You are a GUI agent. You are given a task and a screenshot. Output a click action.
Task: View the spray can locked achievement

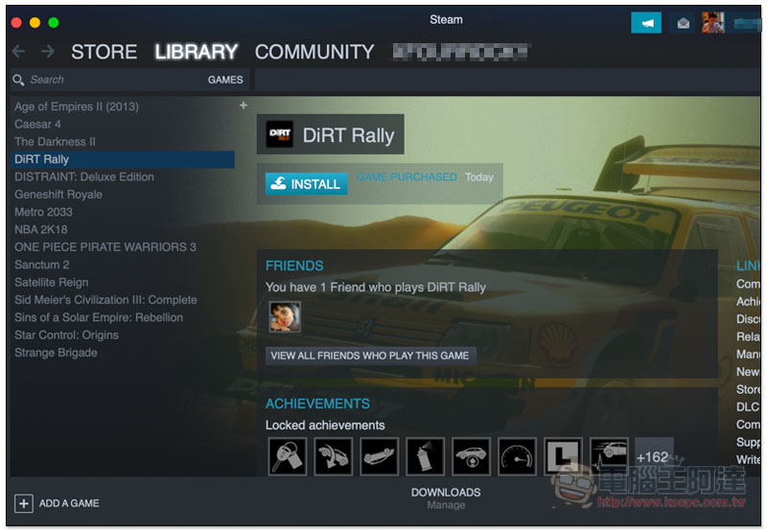pos(425,456)
